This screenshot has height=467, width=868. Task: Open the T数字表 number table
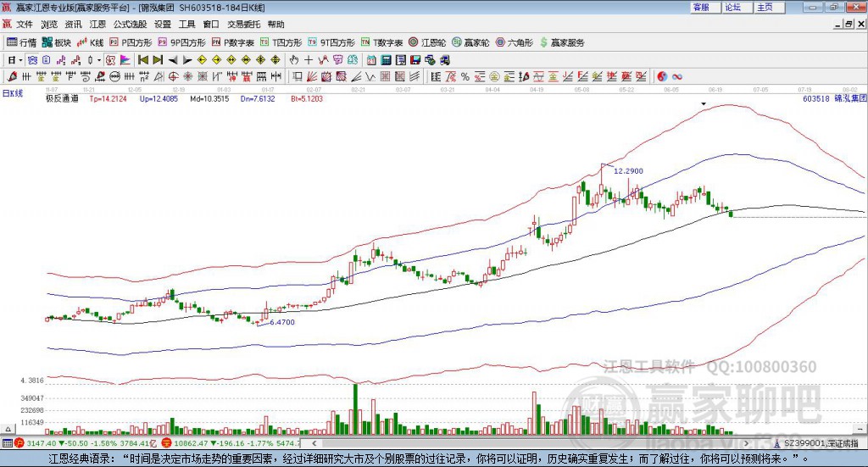pos(382,42)
